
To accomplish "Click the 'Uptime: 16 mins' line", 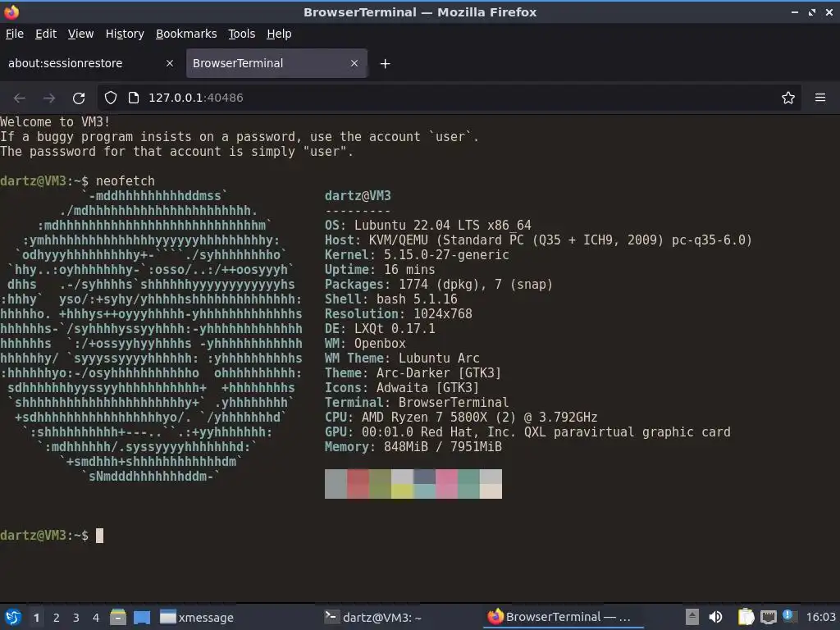I will pos(380,270).
